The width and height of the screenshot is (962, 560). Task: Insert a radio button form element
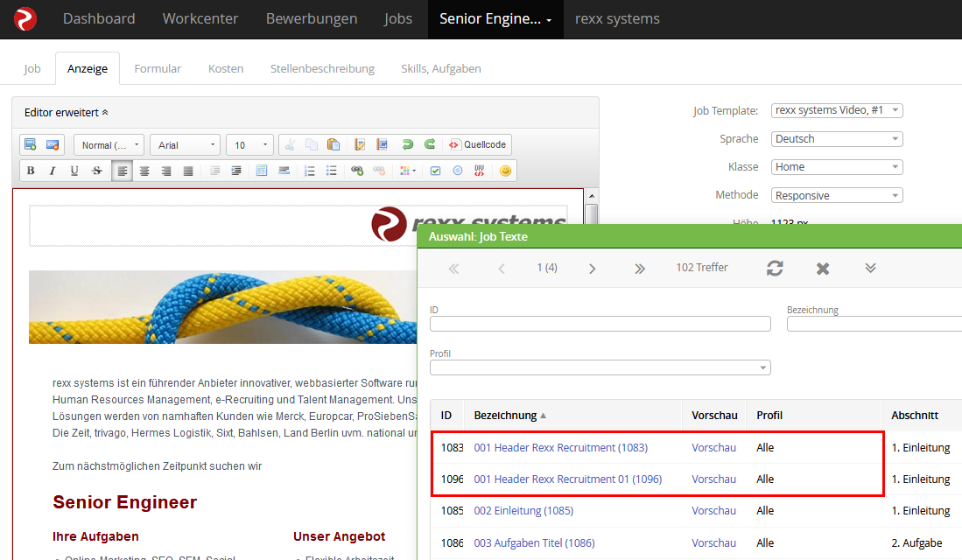(458, 171)
